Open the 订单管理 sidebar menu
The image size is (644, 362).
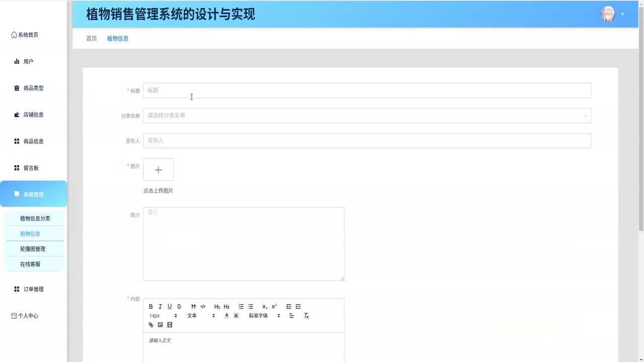33,289
